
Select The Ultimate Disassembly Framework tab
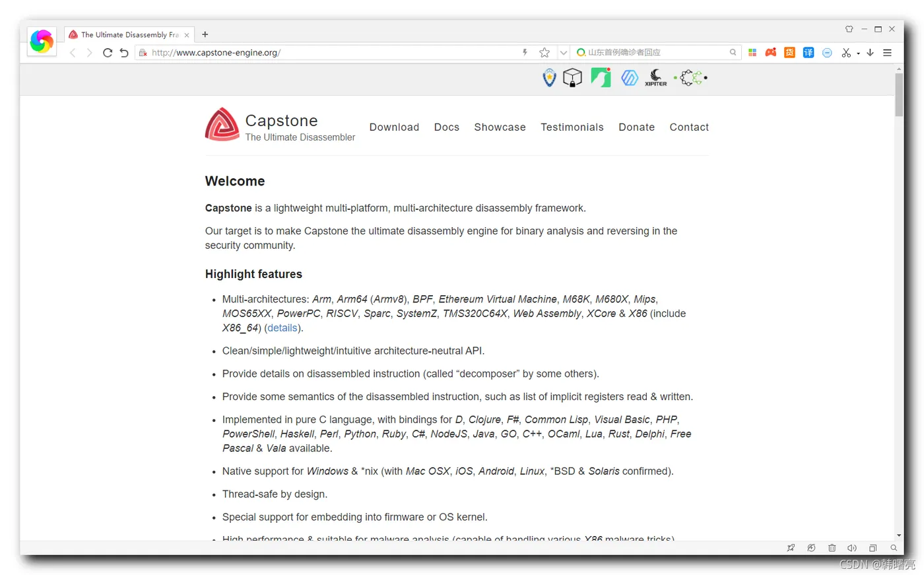tap(129, 34)
